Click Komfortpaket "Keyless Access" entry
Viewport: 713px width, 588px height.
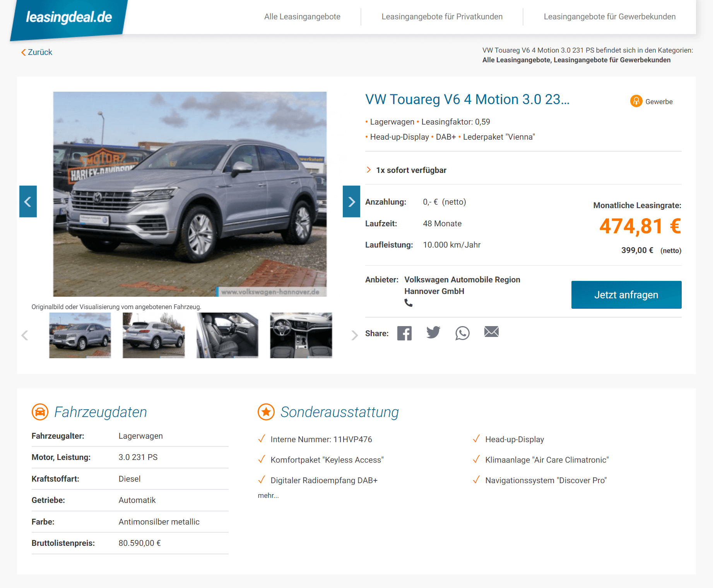pos(327,460)
